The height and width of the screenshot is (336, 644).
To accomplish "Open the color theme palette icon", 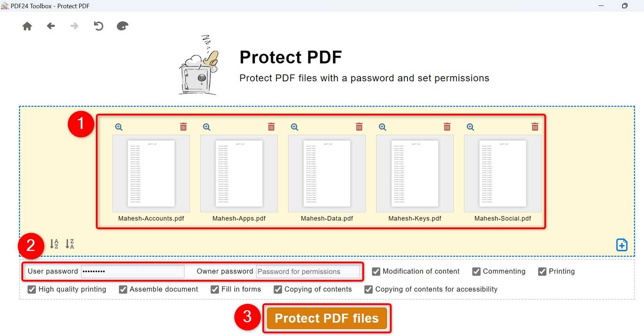I will [122, 26].
